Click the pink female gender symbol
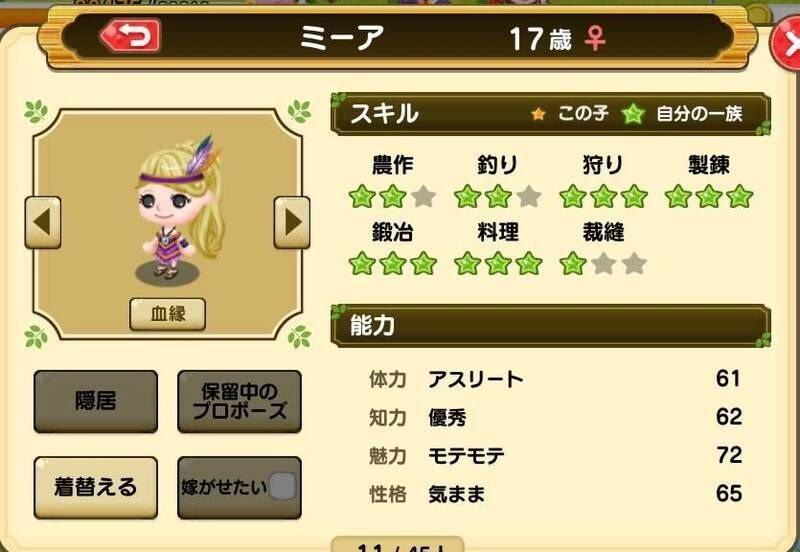800x552 pixels. point(595,39)
